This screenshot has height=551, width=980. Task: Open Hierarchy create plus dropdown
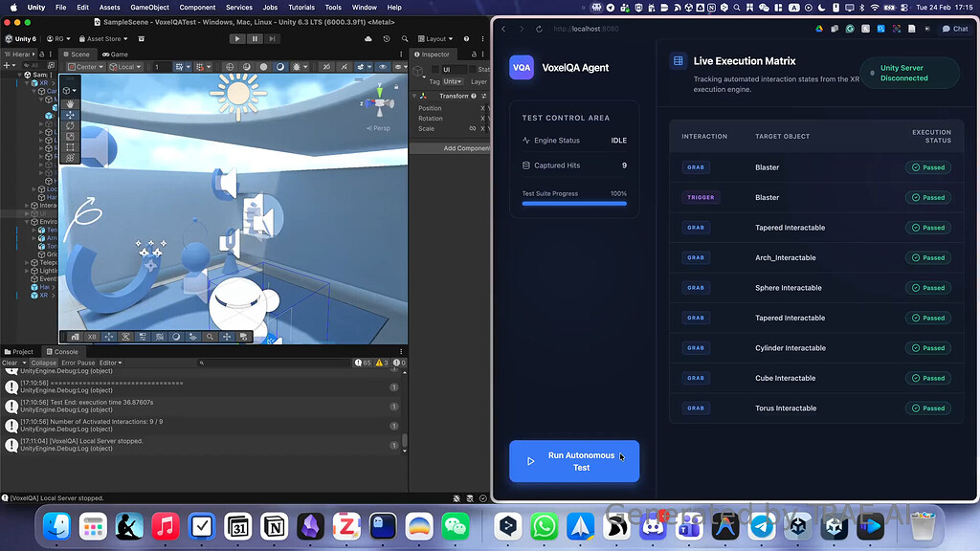[x=9, y=65]
